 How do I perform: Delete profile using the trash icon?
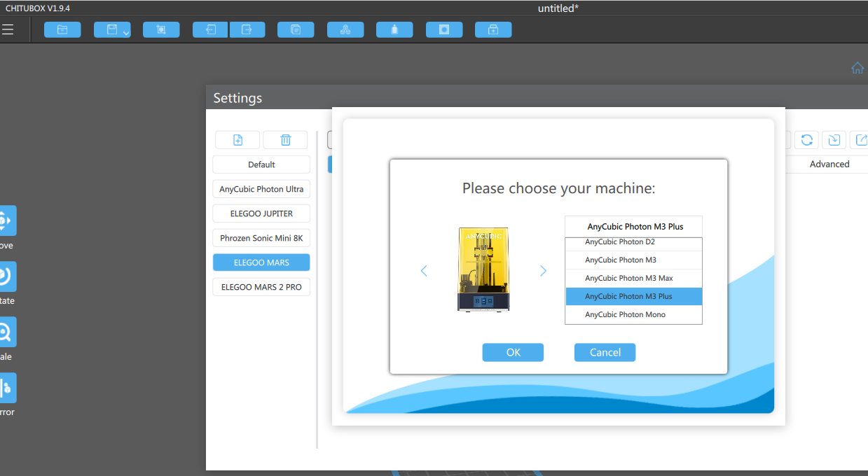285,140
